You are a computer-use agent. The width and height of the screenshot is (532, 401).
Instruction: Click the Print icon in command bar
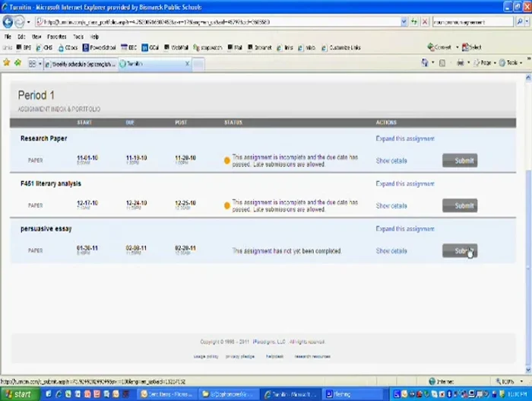461,64
